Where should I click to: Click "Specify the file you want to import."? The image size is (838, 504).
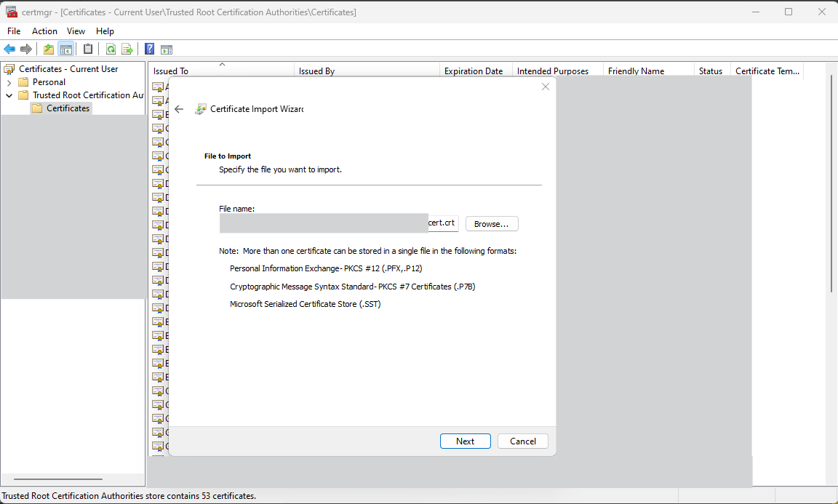pyautogui.click(x=280, y=169)
